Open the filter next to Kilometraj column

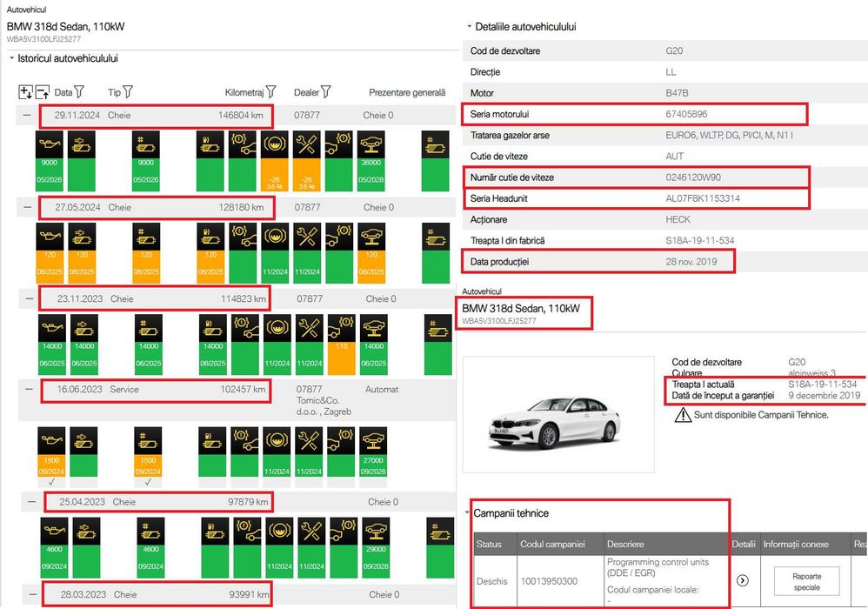point(270,92)
